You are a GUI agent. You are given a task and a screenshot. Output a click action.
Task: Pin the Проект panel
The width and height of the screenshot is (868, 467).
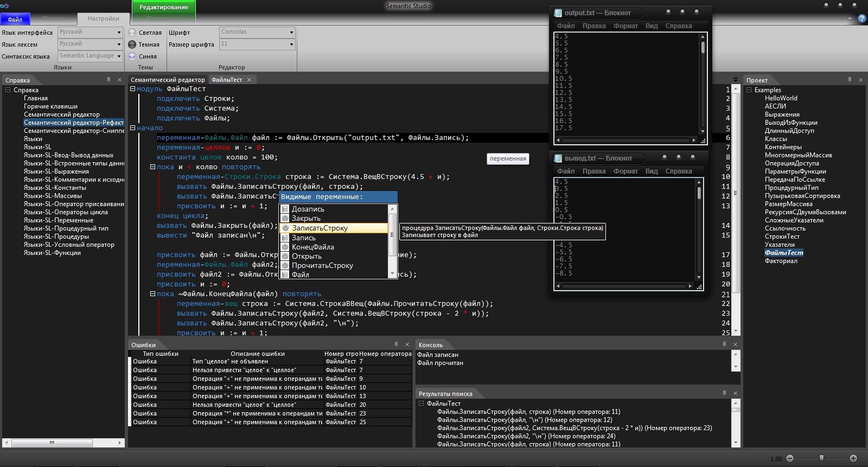coord(850,80)
